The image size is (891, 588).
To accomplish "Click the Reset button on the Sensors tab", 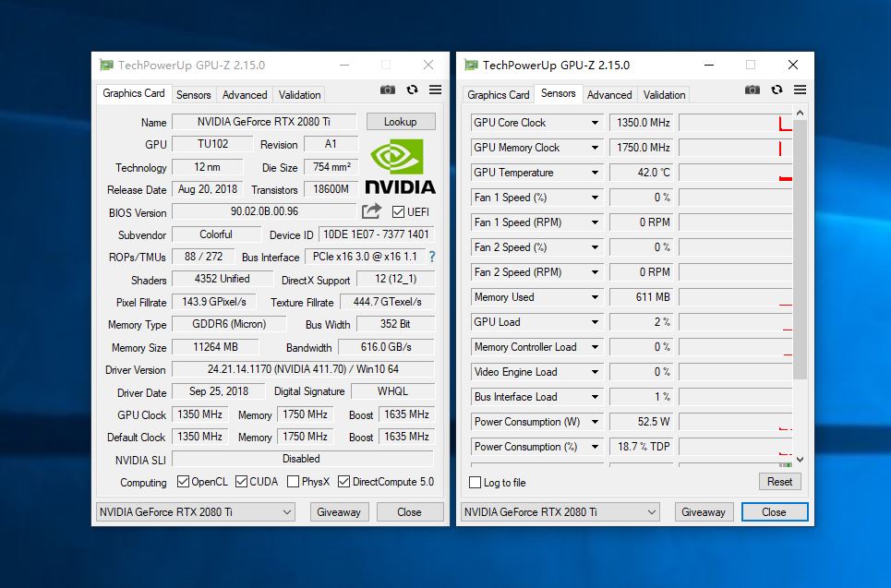I will pyautogui.click(x=778, y=482).
